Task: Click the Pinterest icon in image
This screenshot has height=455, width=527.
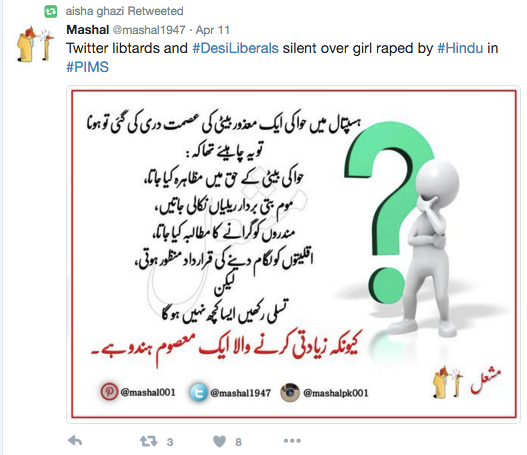Action: coord(109,392)
